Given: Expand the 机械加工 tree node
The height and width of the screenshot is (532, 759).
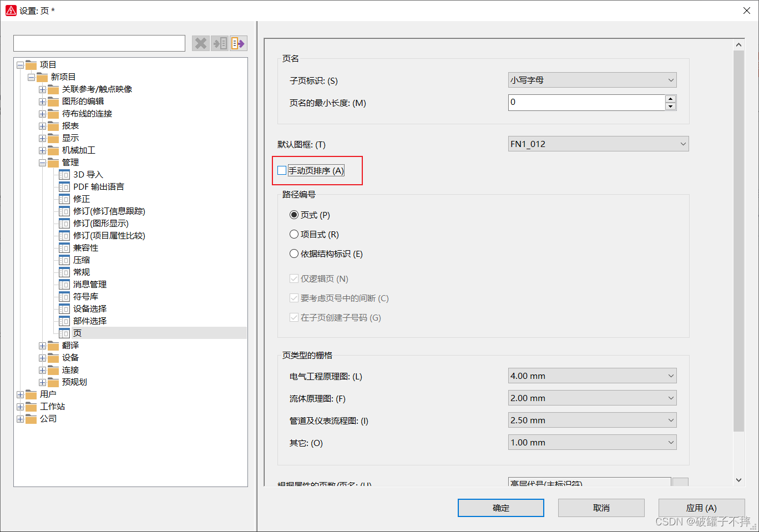Looking at the screenshot, I should (x=42, y=150).
